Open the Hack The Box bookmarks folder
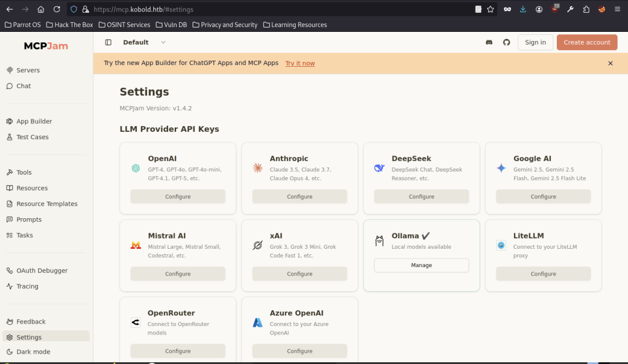This screenshot has height=364, width=628. pyautogui.click(x=70, y=25)
